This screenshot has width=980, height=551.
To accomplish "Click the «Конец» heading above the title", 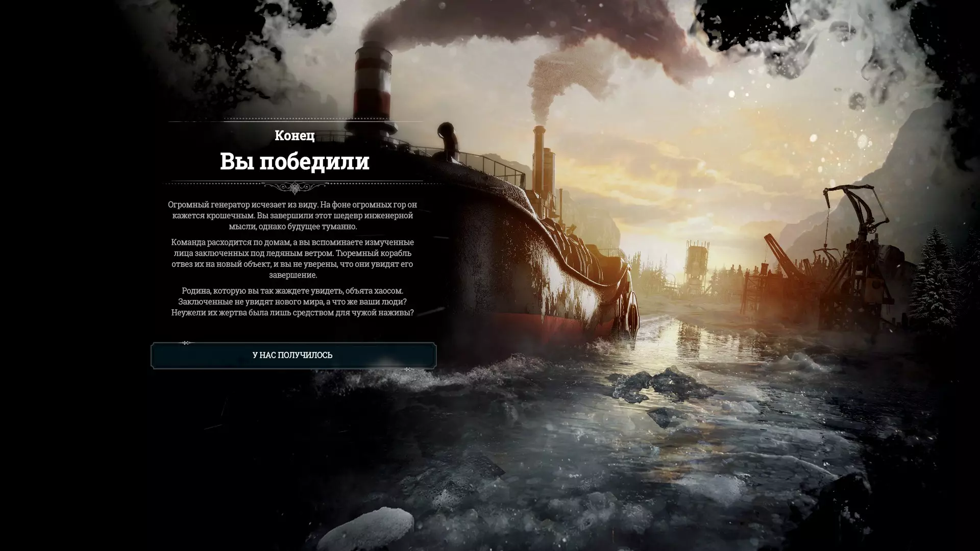I will pos(295,136).
